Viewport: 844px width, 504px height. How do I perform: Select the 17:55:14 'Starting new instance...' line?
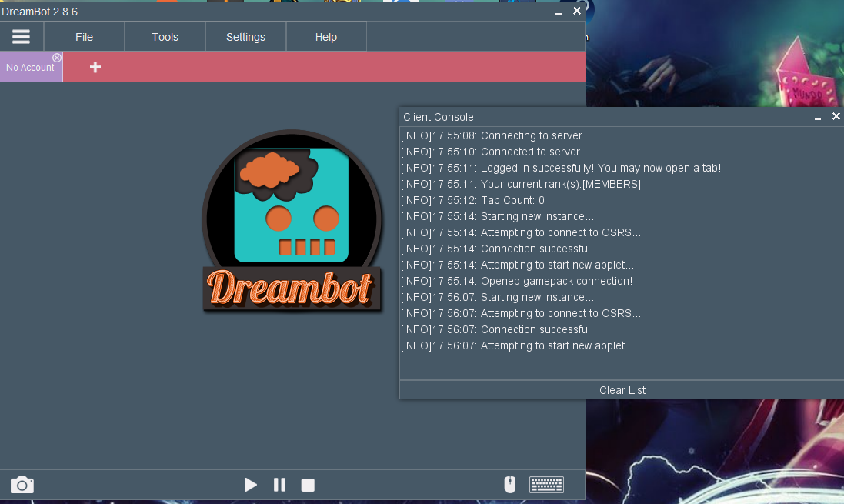point(497,216)
